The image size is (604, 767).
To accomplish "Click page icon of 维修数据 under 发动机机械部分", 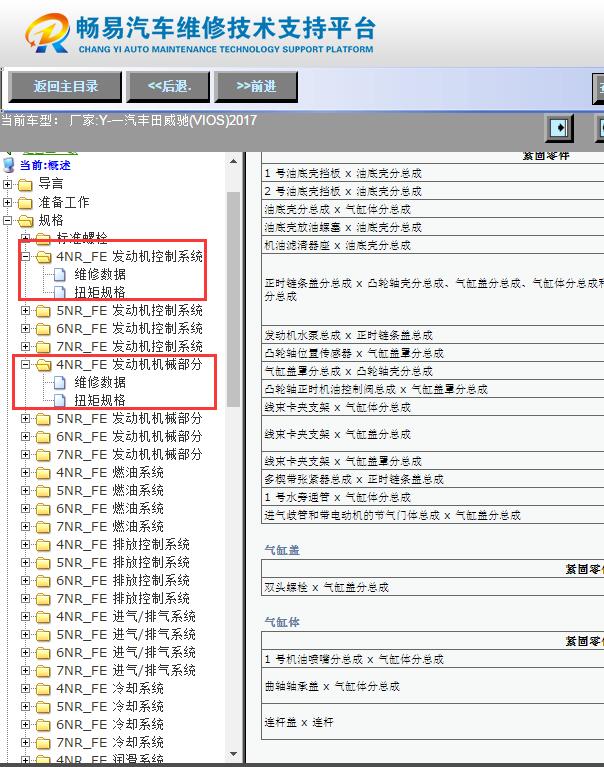I will click(59, 383).
